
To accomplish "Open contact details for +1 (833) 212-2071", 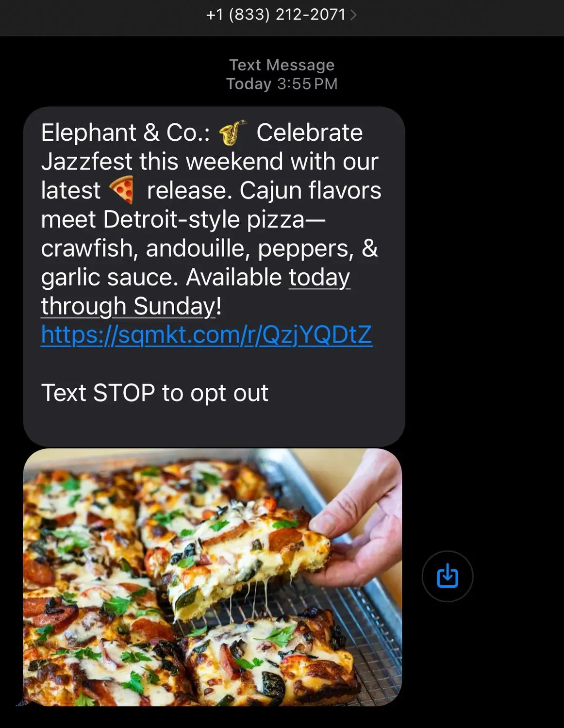I will click(276, 15).
